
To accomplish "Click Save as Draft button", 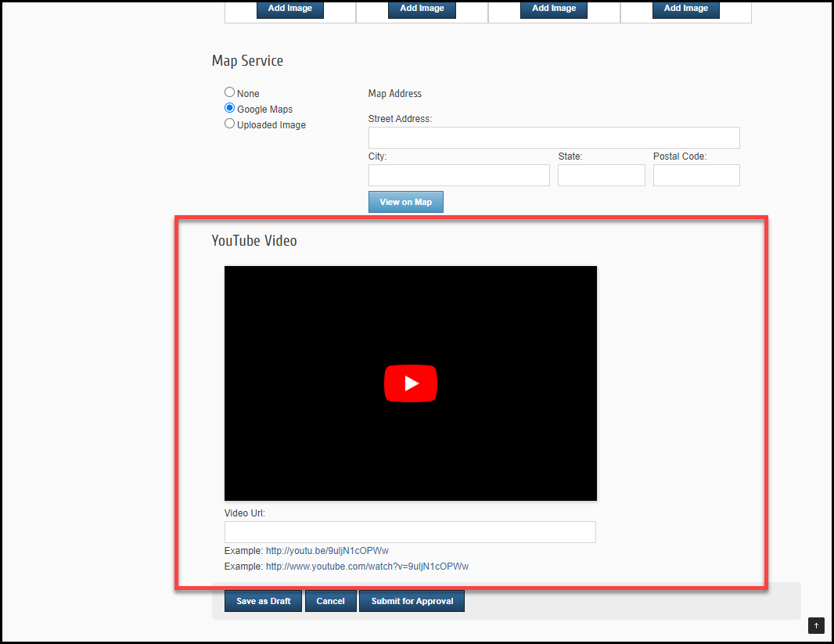I will coord(264,601).
